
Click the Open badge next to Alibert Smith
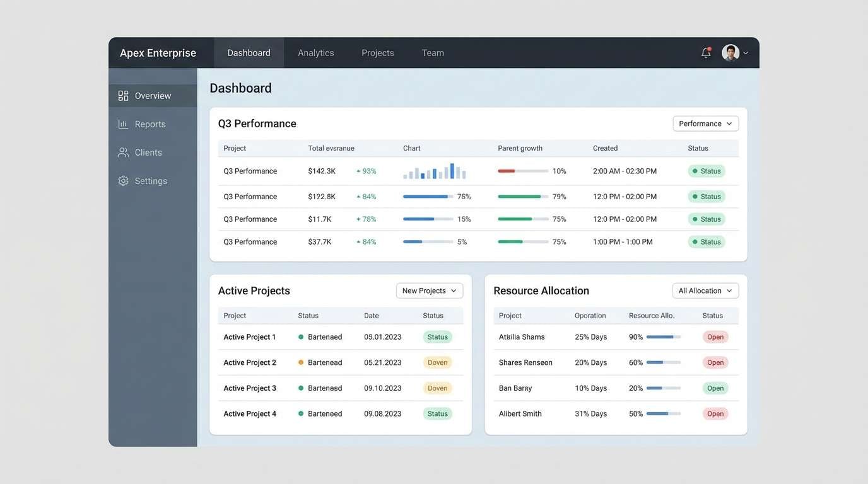[716, 413]
